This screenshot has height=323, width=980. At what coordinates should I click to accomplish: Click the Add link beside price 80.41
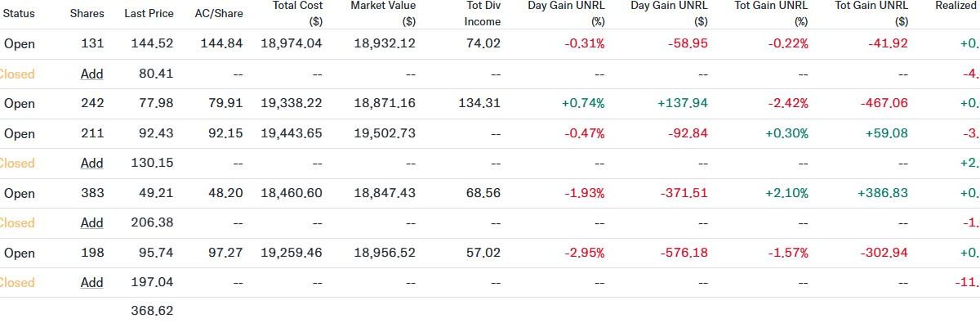(92, 74)
